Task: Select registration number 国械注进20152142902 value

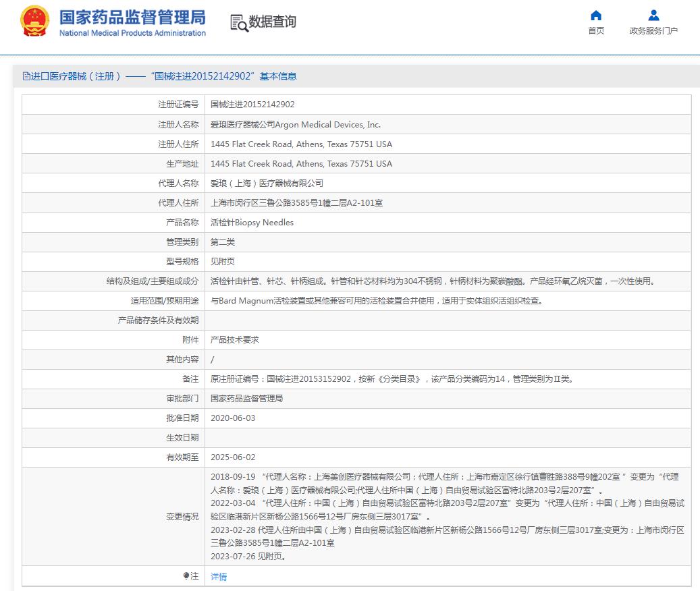Action: (x=252, y=105)
